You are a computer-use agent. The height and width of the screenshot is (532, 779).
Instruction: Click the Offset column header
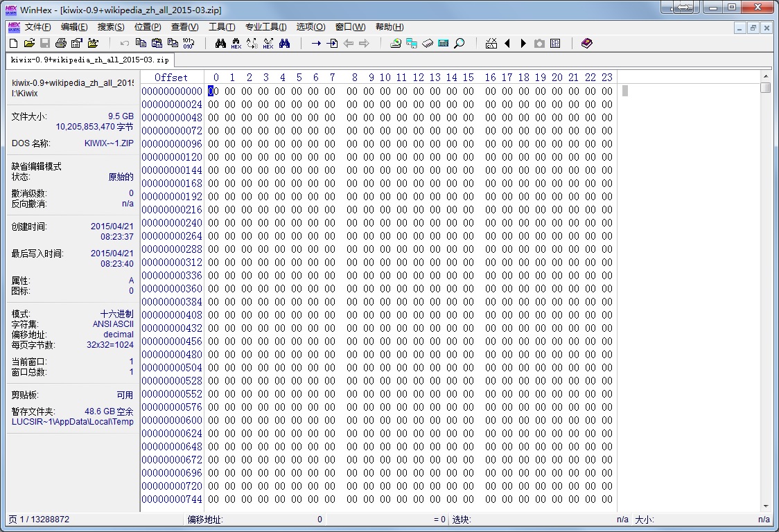click(171, 78)
